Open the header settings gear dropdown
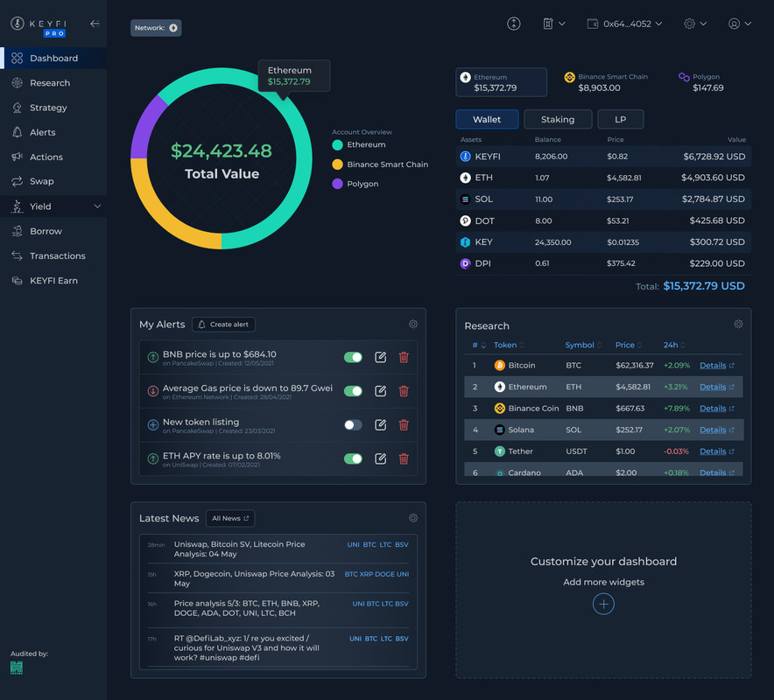This screenshot has height=700, width=774. click(695, 24)
